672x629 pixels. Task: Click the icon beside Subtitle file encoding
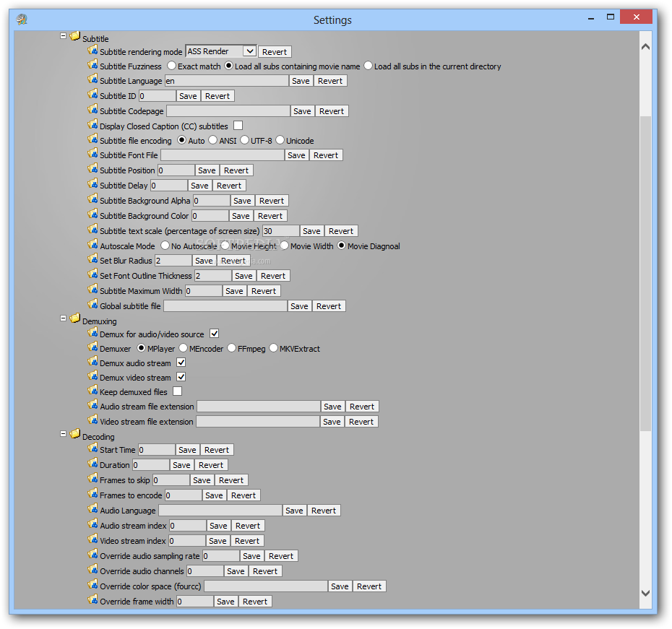pyautogui.click(x=92, y=139)
